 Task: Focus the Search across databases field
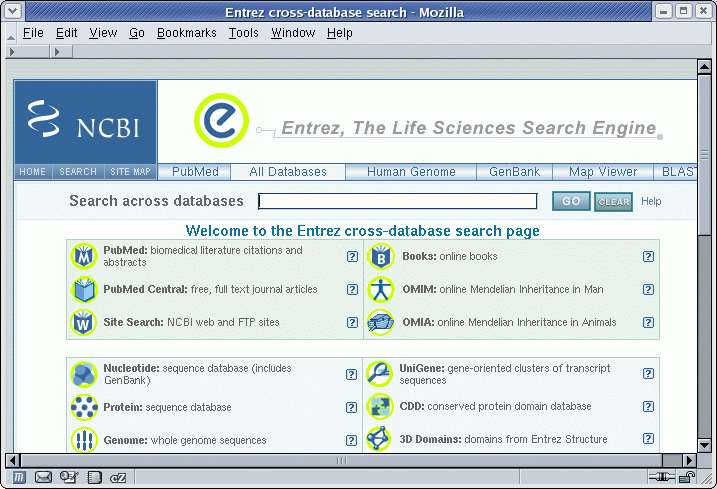pyautogui.click(x=397, y=201)
